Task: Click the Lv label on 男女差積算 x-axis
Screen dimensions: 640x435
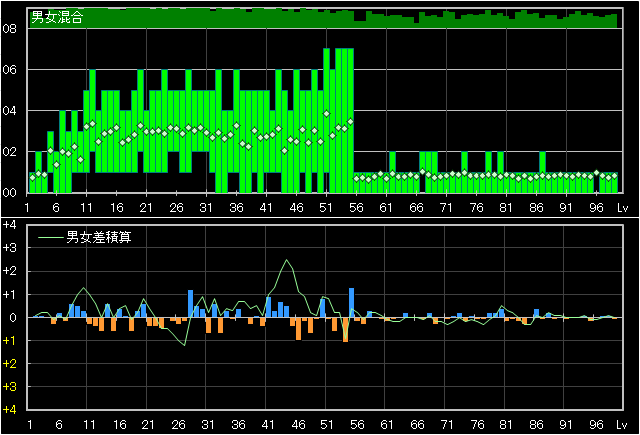Action: (x=621, y=425)
